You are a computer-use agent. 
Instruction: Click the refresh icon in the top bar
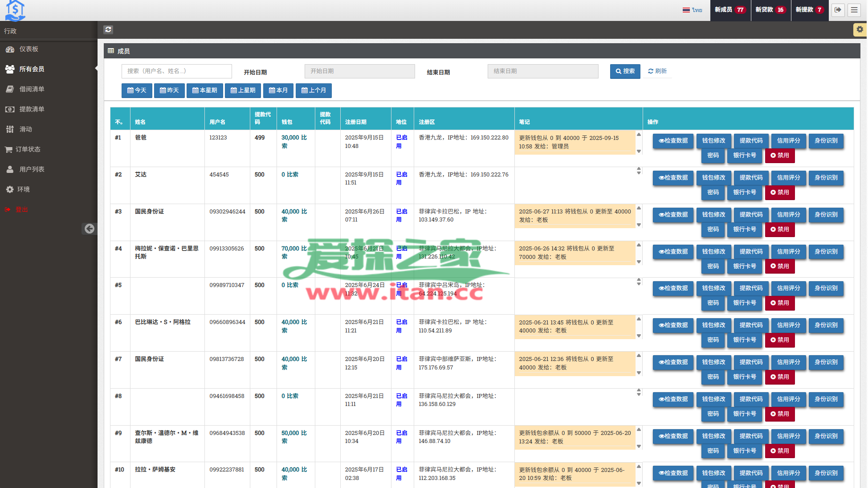108,30
